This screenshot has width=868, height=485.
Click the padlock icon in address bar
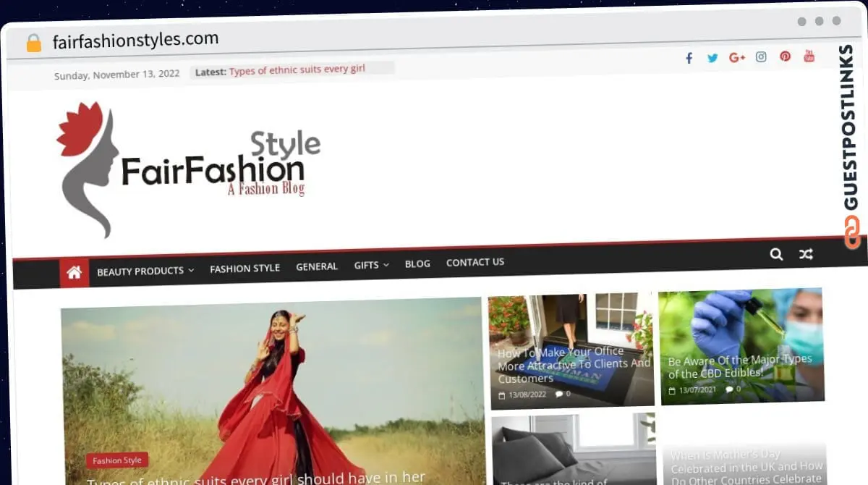coord(33,43)
